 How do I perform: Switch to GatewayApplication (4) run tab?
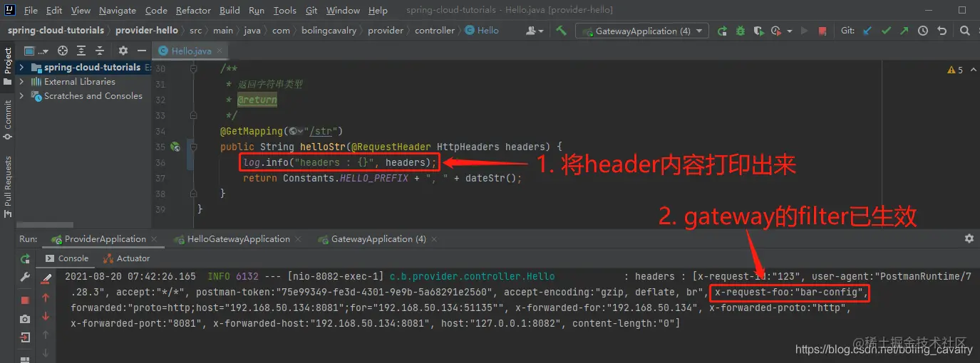tap(378, 239)
